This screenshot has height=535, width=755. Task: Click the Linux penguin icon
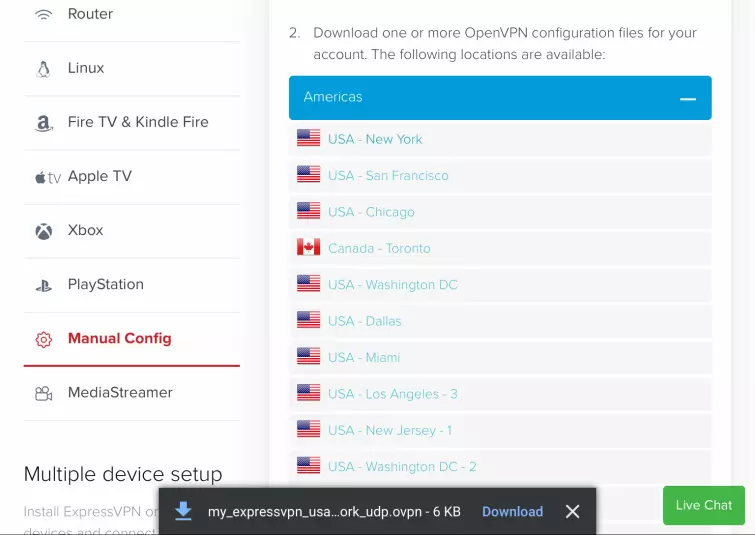[x=43, y=69]
